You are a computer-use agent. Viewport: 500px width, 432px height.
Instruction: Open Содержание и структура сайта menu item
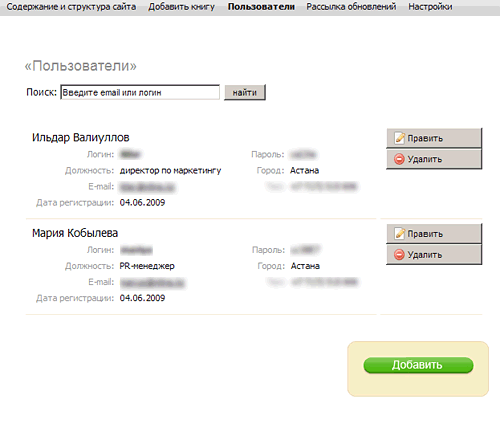click(x=71, y=7)
